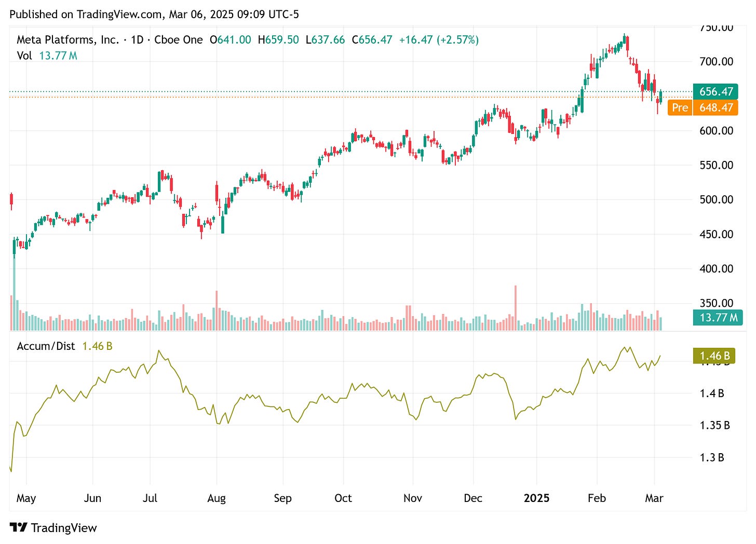Click the 2025 marker on the time axis
The image size is (756, 544).
click(x=537, y=498)
